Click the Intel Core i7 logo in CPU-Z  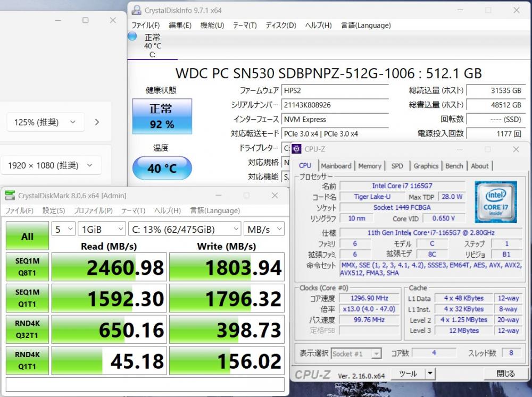496,202
